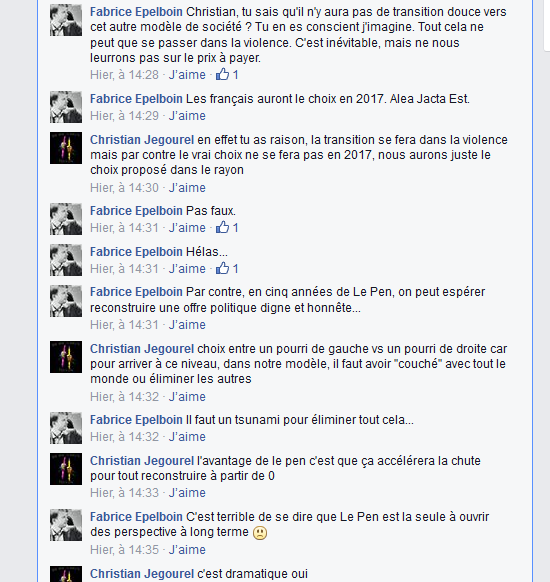Click the 'Hier, à 14:28' timestamp

(124, 75)
